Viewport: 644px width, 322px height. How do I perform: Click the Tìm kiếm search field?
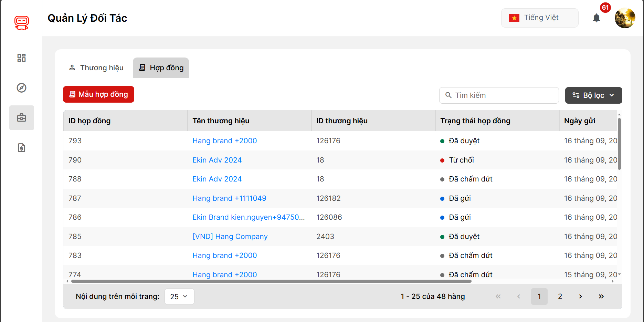[x=499, y=95]
